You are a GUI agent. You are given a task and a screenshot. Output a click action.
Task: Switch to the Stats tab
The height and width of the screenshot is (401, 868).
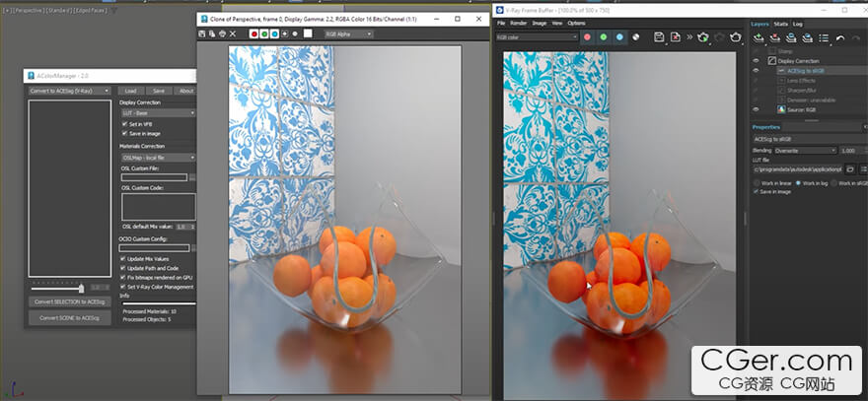pyautogui.click(x=780, y=24)
